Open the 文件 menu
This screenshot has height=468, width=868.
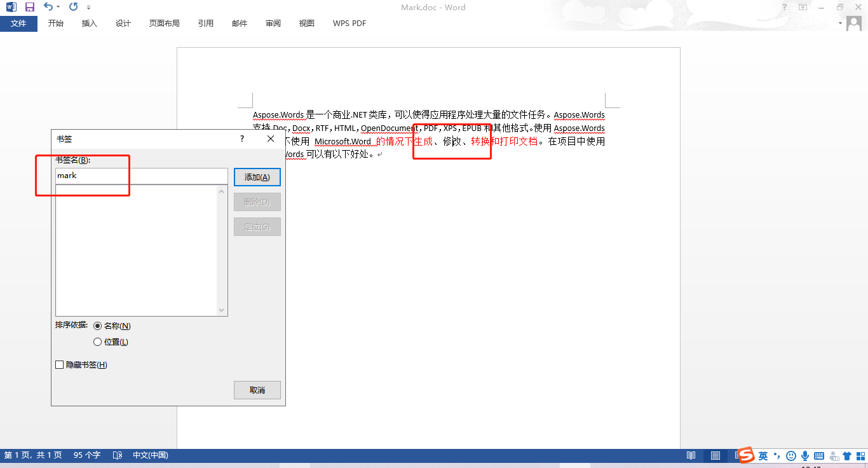pos(19,24)
